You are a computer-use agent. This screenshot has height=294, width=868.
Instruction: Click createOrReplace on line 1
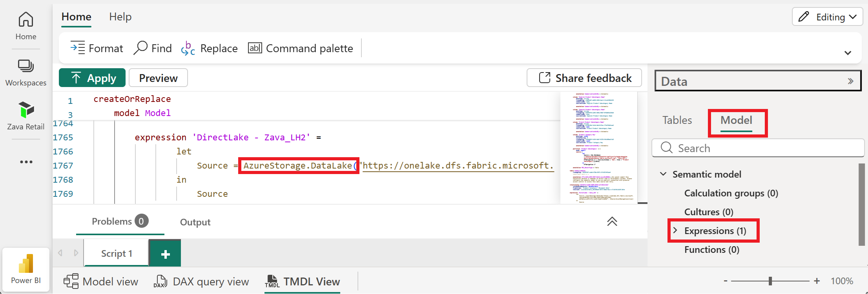(132, 99)
